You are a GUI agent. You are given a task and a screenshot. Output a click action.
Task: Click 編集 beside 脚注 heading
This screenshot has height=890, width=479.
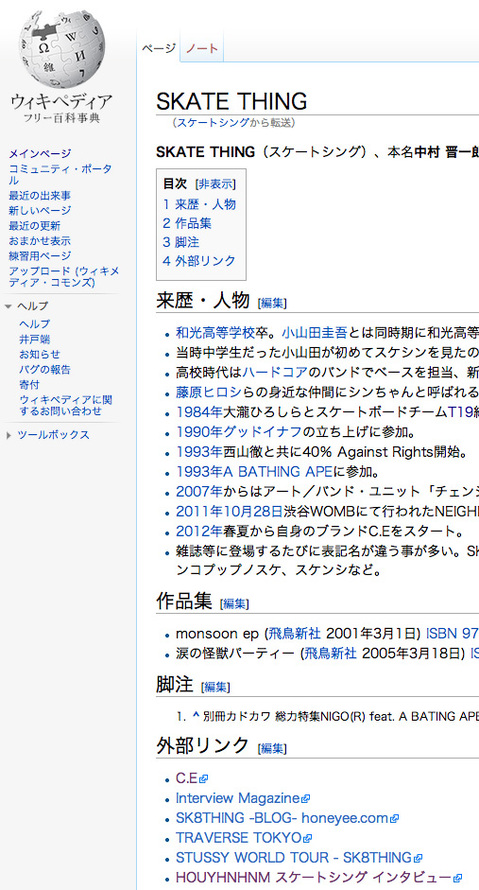(216, 687)
